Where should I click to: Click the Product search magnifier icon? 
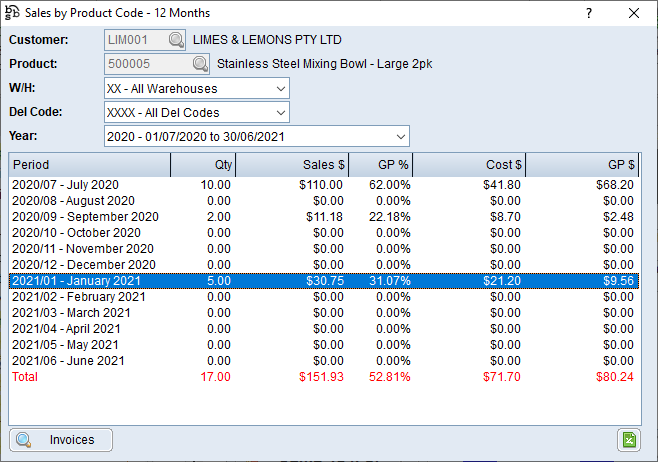point(200,64)
